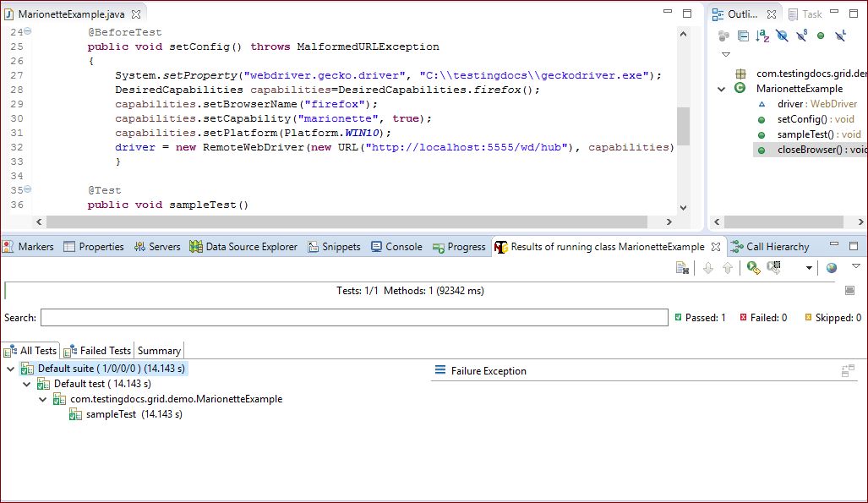
Task: Click the editor vertical scrollbar thumb
Action: pyautogui.click(x=683, y=126)
